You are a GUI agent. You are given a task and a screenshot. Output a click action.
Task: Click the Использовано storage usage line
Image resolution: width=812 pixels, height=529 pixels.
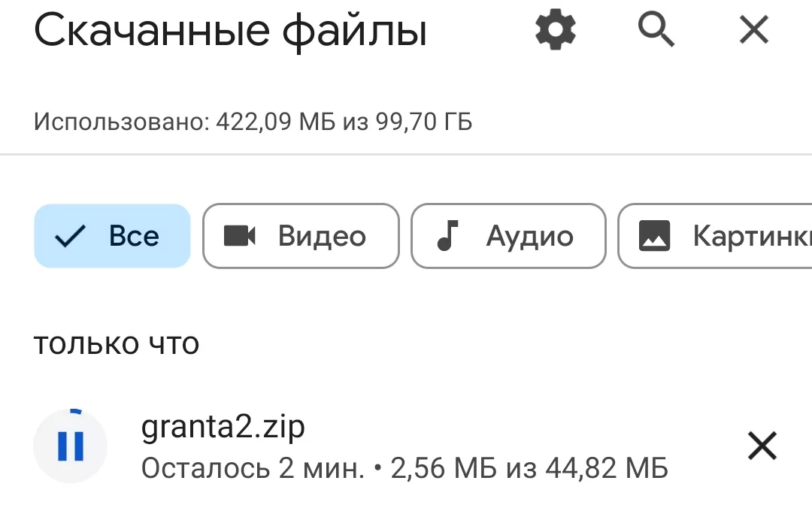pyautogui.click(x=253, y=122)
